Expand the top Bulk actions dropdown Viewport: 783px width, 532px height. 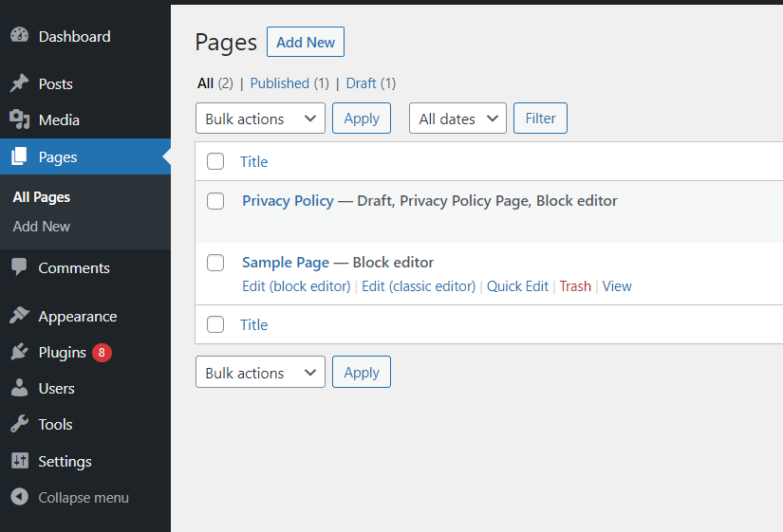[x=260, y=119]
